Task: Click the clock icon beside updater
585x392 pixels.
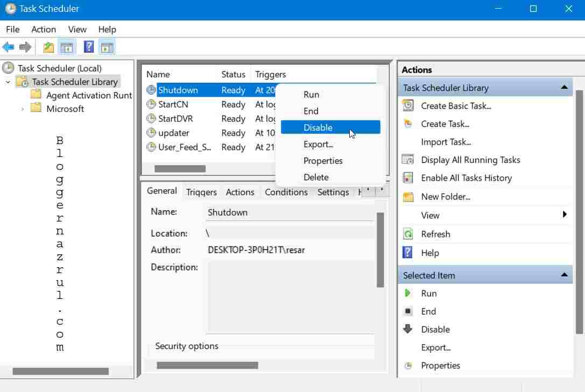Action: (151, 133)
